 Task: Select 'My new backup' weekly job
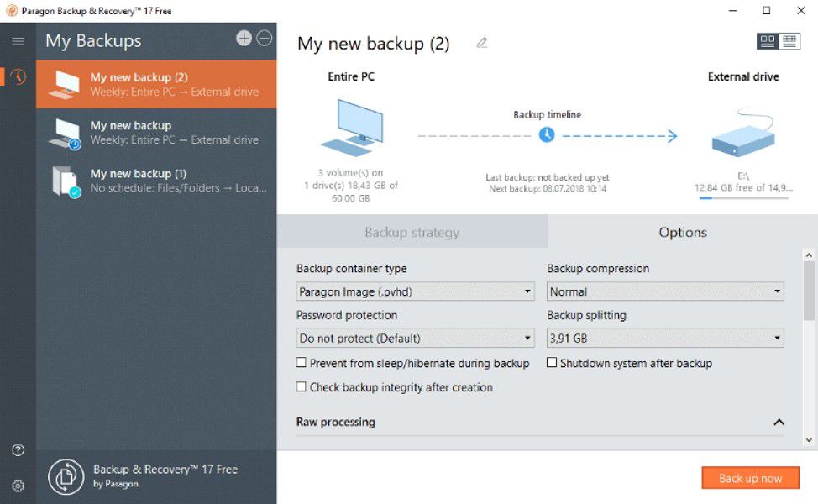pyautogui.click(x=156, y=133)
